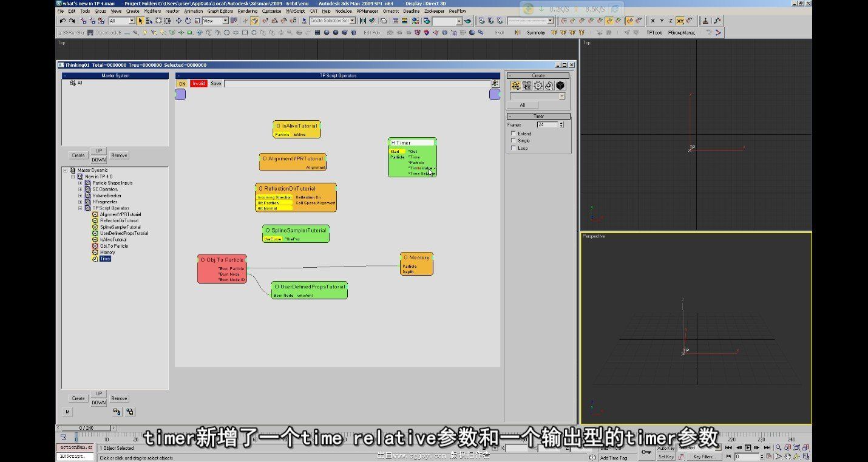Open the View reference coordinate dropdown
Viewport: 868px width, 462px height.
pos(225,21)
